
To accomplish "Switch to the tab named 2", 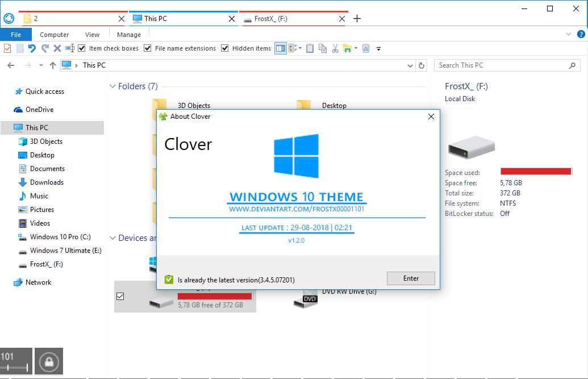I will click(x=73, y=19).
